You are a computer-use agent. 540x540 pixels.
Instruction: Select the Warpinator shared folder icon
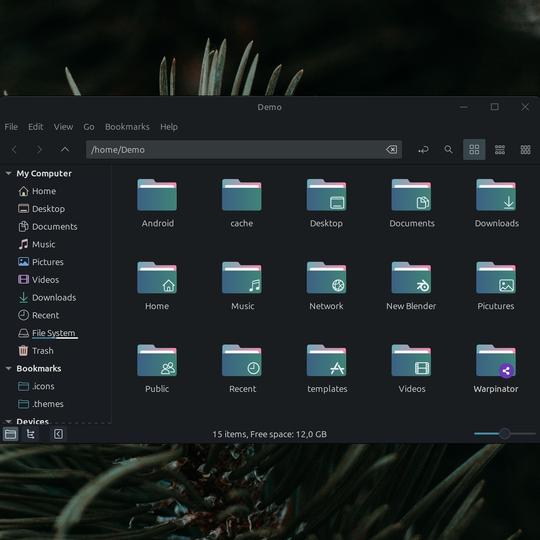pos(496,360)
